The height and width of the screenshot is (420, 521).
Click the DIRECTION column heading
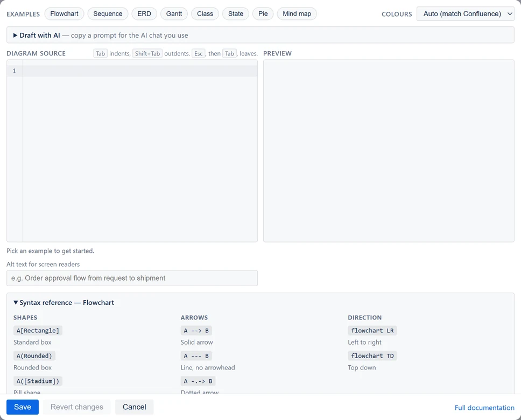[x=365, y=318]
